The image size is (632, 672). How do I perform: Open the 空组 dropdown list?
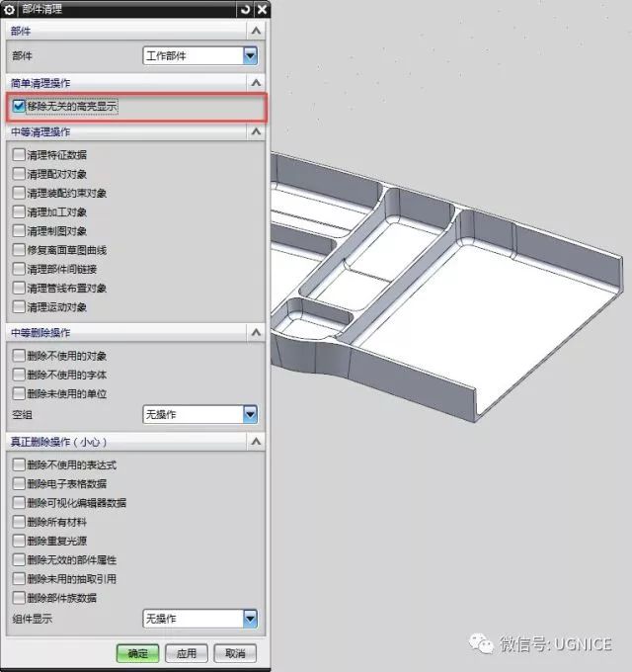[250, 414]
